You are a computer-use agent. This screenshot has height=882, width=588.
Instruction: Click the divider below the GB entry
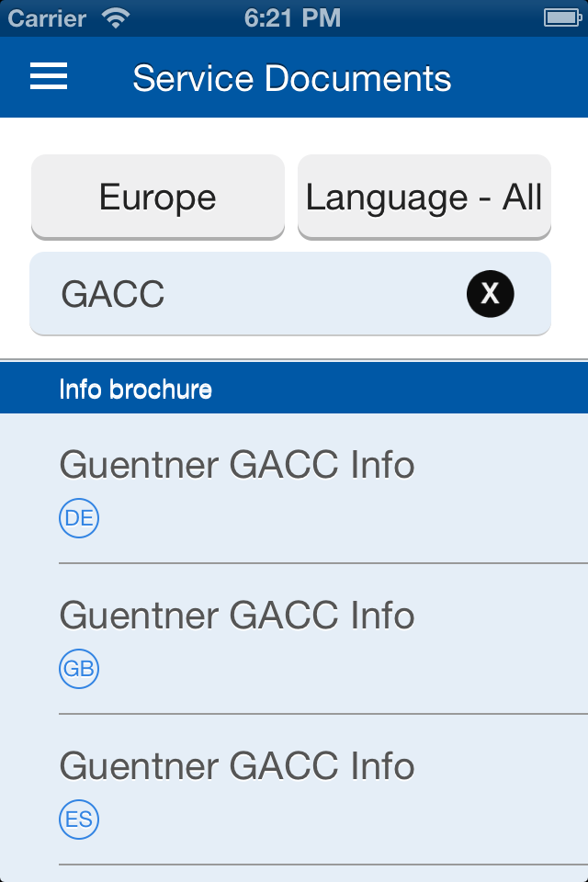click(x=323, y=713)
